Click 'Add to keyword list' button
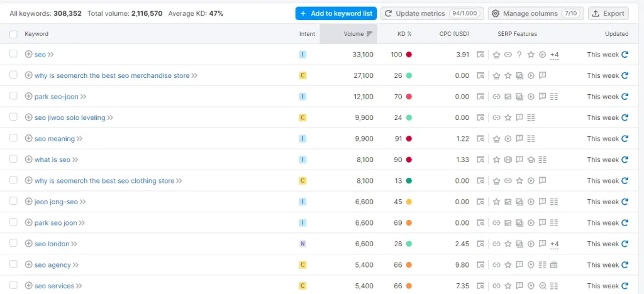The image size is (644, 294). click(335, 13)
